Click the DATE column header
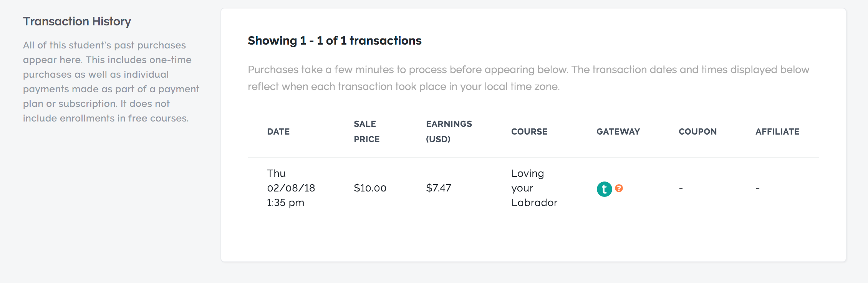 click(x=278, y=132)
